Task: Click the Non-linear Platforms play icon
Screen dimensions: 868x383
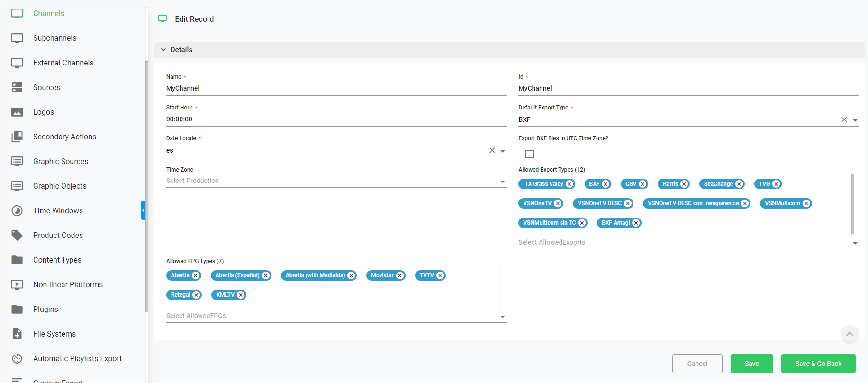Action: point(17,284)
